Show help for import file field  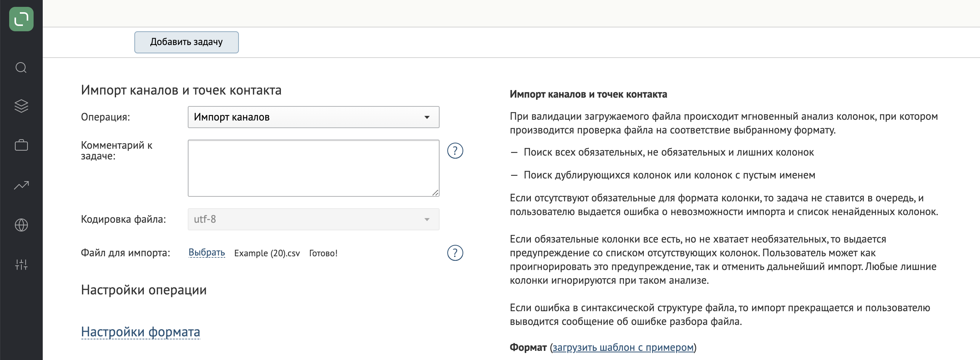coord(455,253)
